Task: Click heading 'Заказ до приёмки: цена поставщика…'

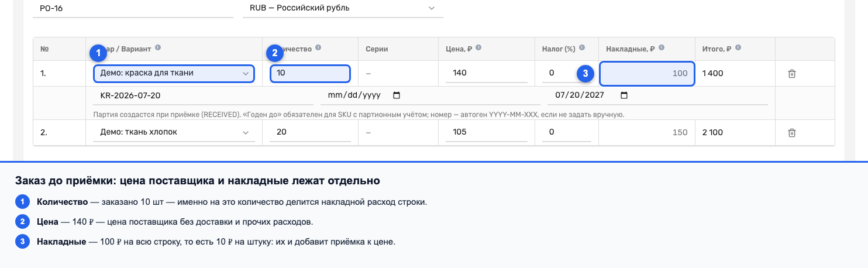Action: (198, 181)
